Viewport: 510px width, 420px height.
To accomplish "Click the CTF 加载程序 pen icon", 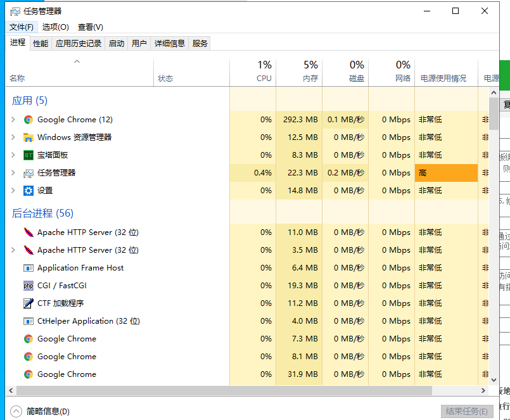I will click(x=29, y=303).
